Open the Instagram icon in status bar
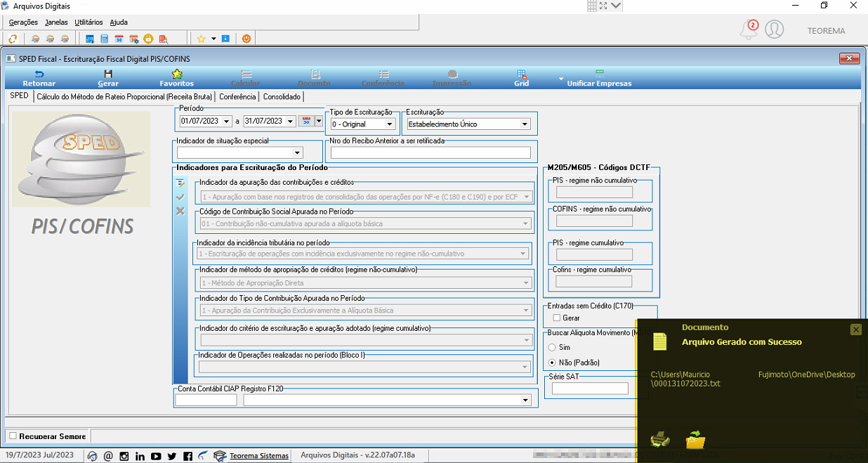This screenshot has height=463, width=868. point(124,456)
